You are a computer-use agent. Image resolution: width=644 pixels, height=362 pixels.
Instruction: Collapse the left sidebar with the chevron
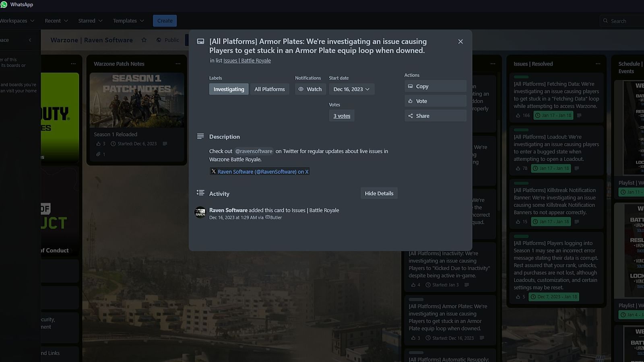click(x=30, y=40)
